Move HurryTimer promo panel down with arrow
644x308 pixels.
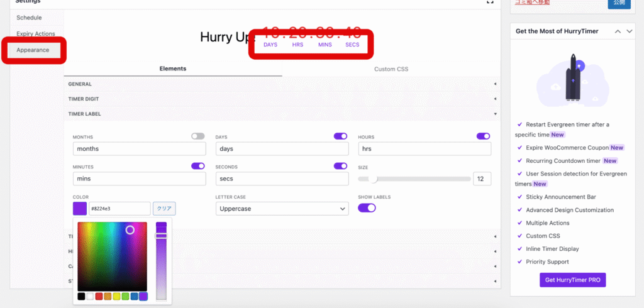click(x=628, y=31)
